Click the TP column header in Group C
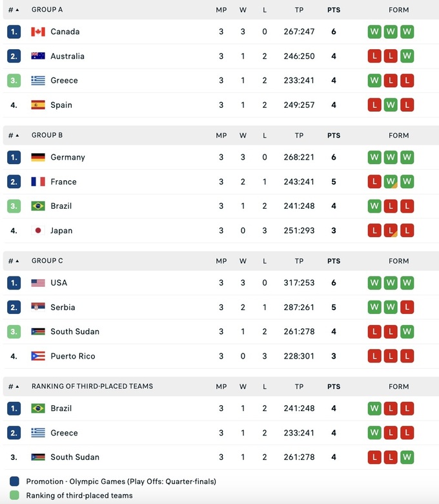The height and width of the screenshot is (504, 439). pos(299,261)
